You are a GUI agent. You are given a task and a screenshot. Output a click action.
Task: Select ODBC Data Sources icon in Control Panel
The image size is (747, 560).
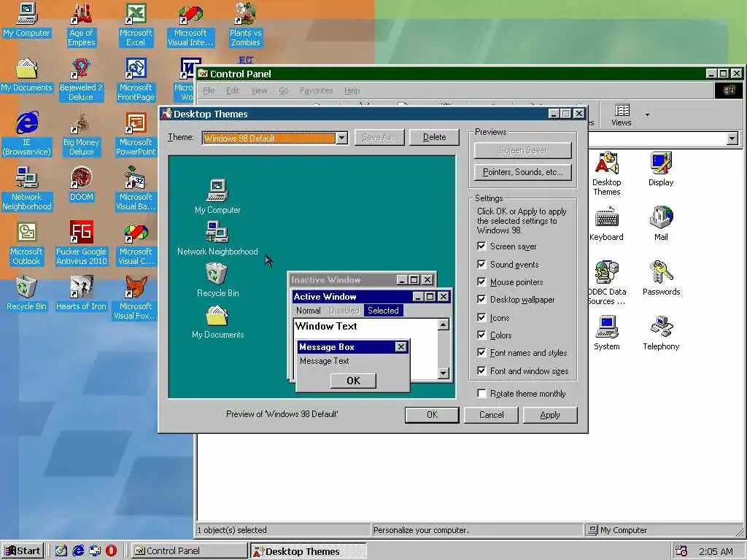coord(607,284)
